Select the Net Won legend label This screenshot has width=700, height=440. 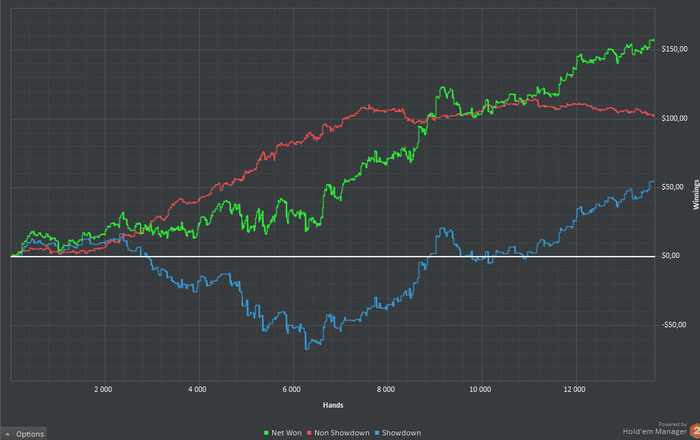286,433
